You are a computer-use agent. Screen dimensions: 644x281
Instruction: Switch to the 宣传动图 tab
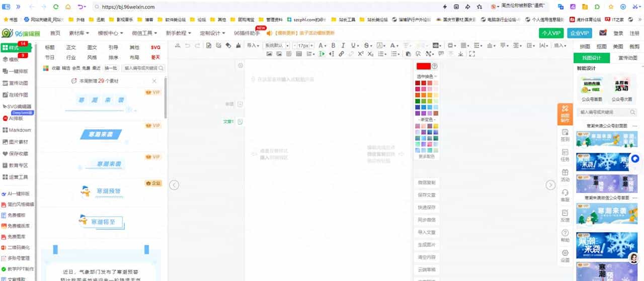(627, 58)
